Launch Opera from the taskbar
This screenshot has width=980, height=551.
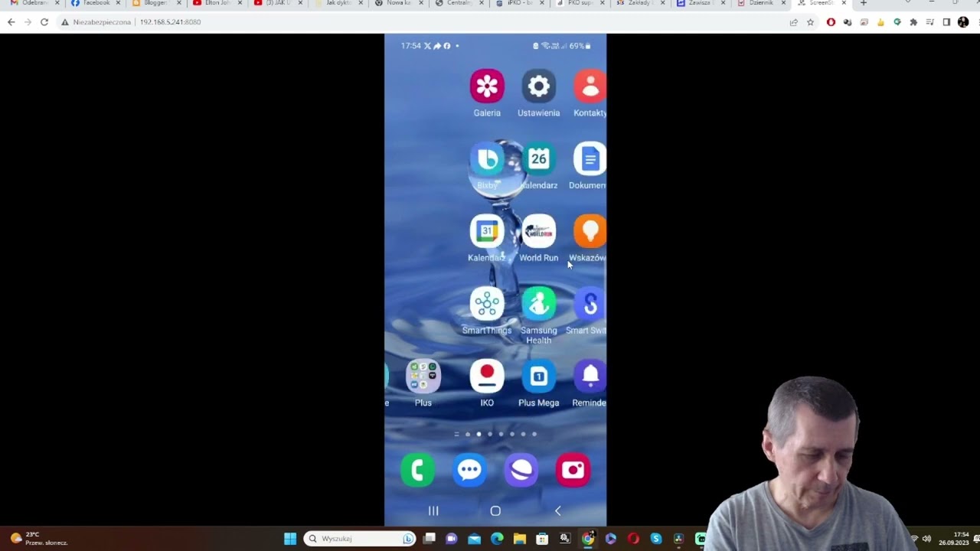tap(633, 539)
